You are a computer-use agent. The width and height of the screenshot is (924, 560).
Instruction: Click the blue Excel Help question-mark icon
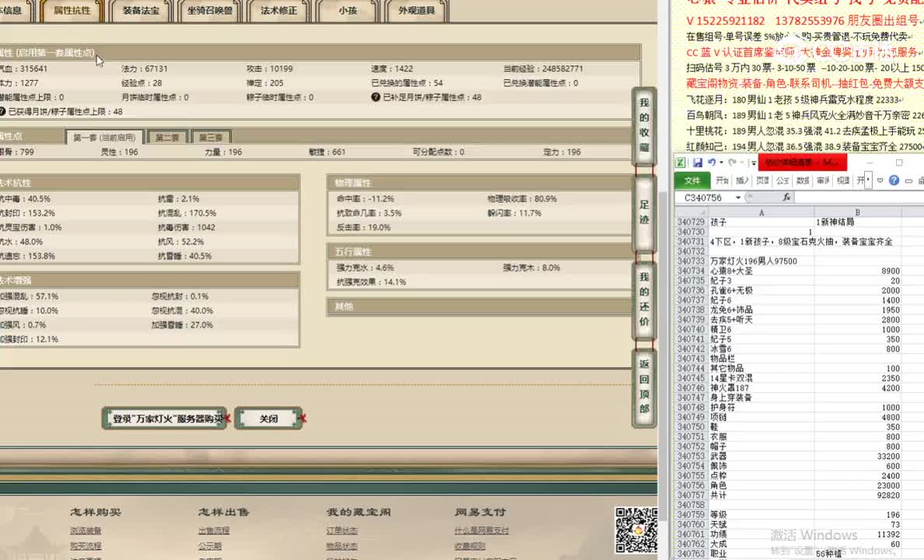point(893,180)
